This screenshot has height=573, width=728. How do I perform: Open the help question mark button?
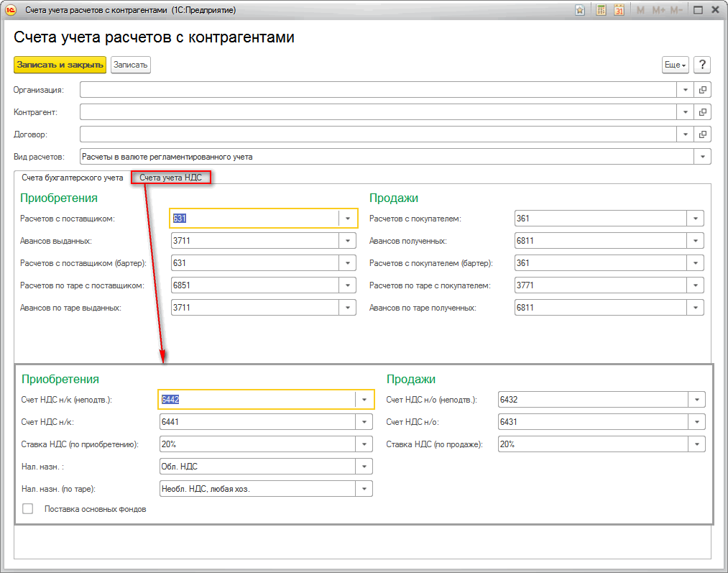(702, 65)
